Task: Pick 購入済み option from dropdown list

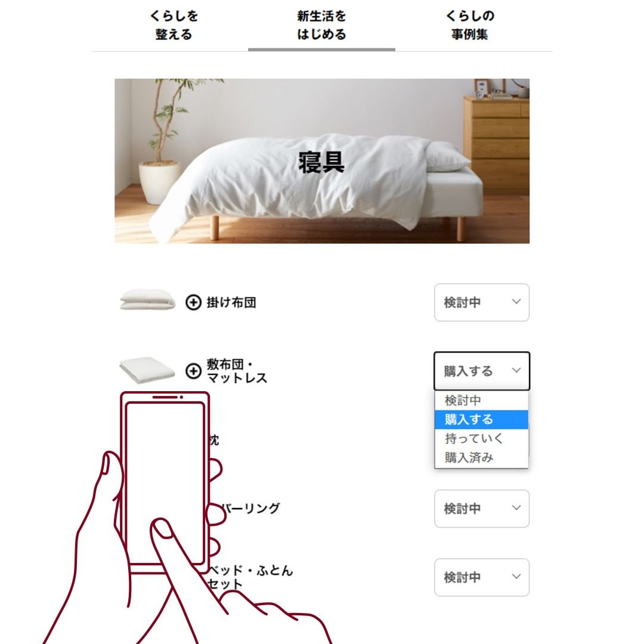Action: coord(481,457)
